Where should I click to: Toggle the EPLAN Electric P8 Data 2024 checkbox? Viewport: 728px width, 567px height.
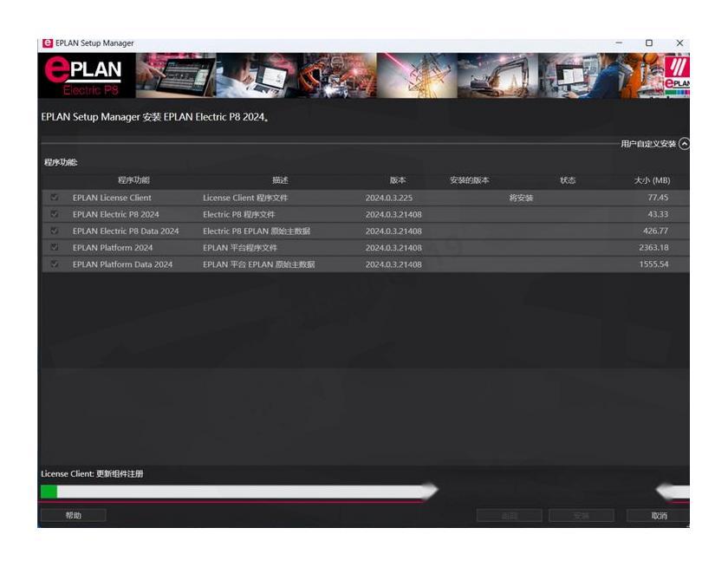55,231
